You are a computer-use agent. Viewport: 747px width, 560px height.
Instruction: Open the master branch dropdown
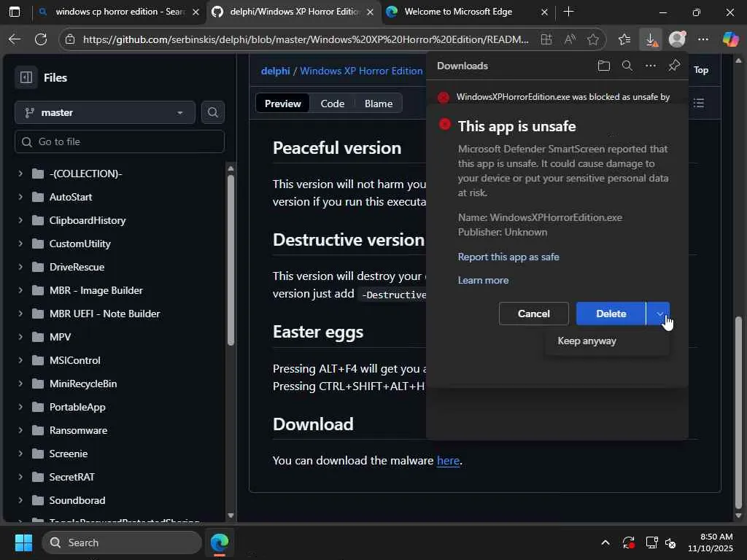click(105, 112)
